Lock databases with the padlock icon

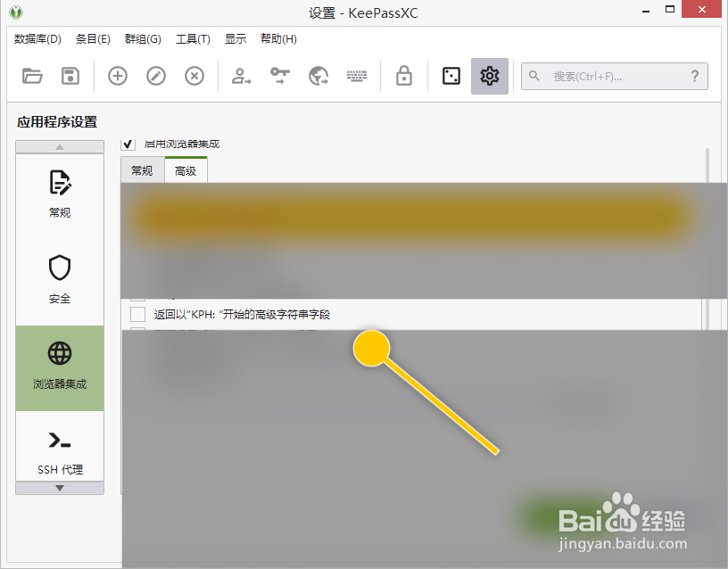click(x=403, y=76)
